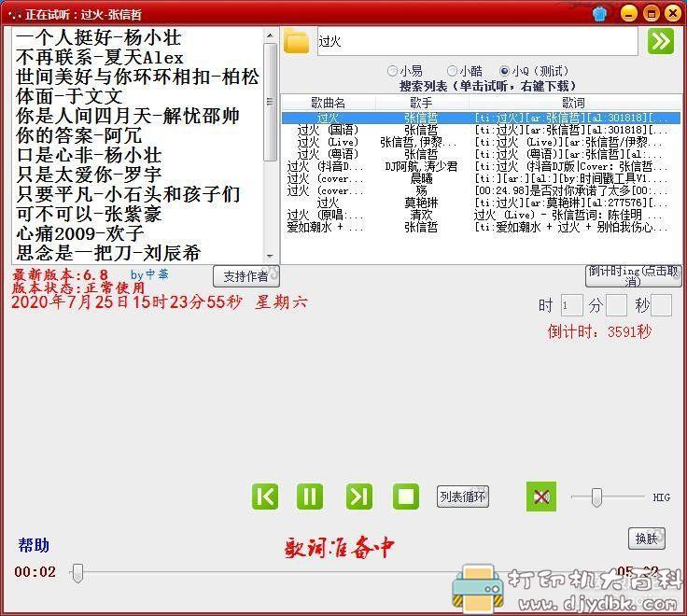Select playlist song 体面-于文文
687x616 pixels.
point(69,96)
